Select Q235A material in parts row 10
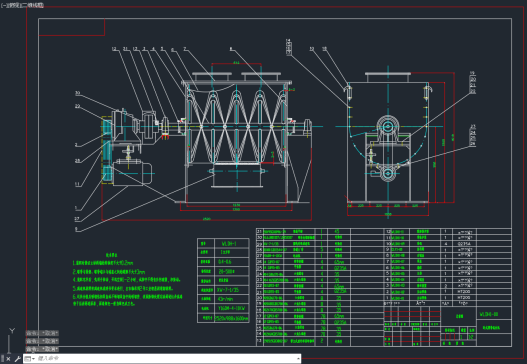Screen dimensions: 527x364 tap(464, 244)
